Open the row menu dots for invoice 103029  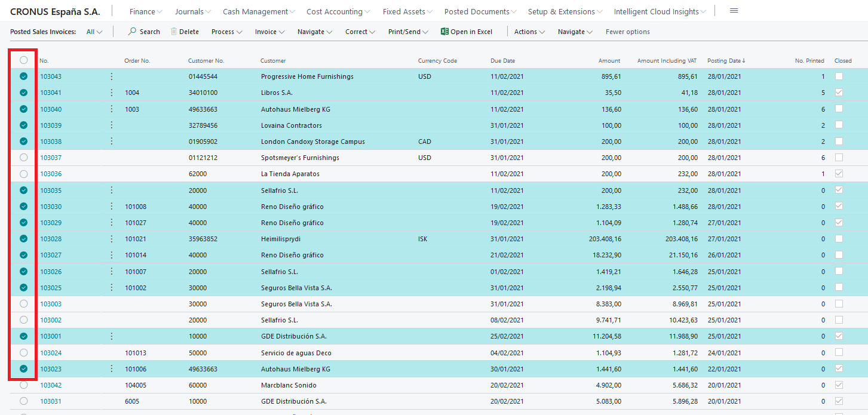click(112, 223)
